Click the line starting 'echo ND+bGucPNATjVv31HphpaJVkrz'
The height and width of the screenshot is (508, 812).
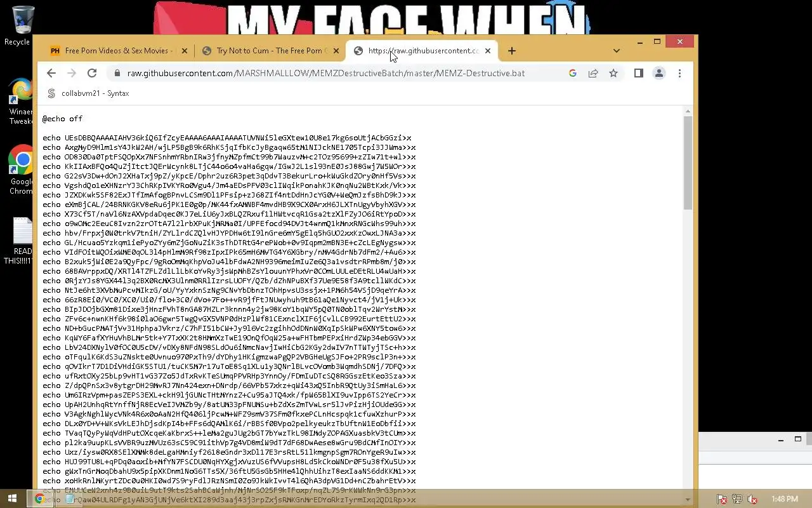click(229, 328)
